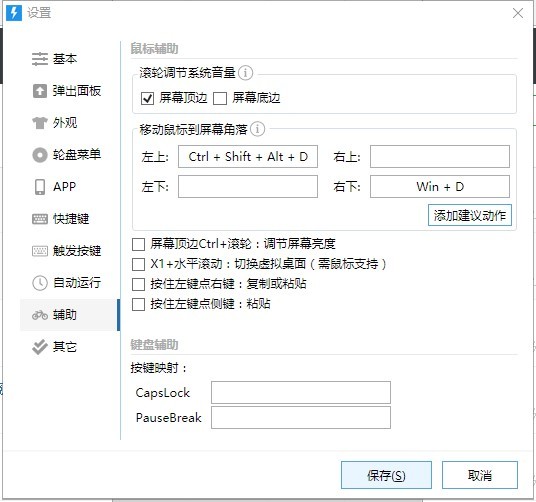Select the 轮盘菜单 disc icon

(x=40, y=155)
